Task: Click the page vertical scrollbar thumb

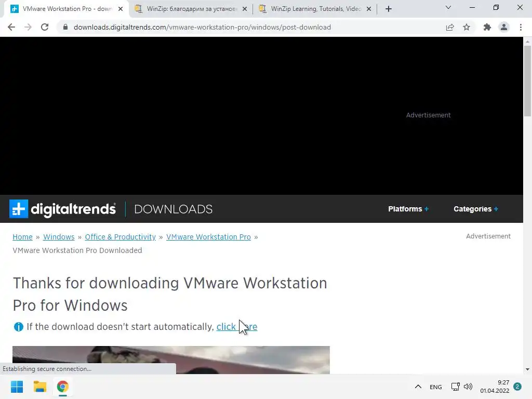Action: tap(527, 81)
